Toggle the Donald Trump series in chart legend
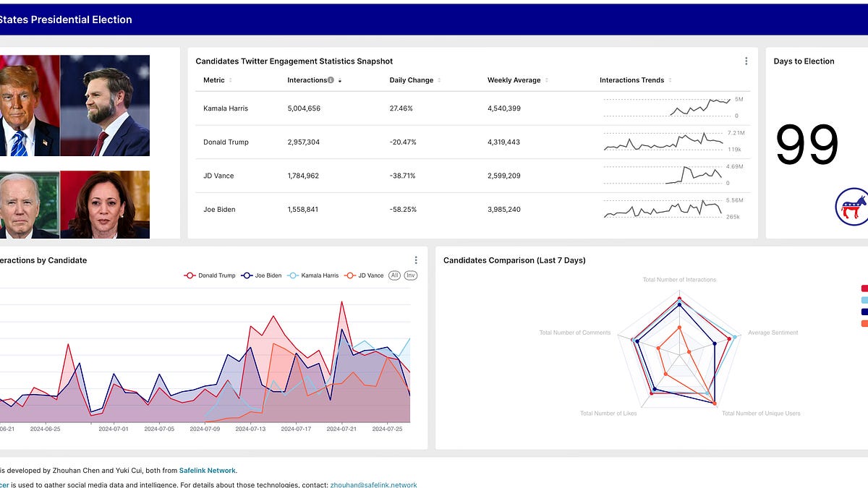Image resolution: width=868 pixels, height=488 pixels. tap(210, 275)
